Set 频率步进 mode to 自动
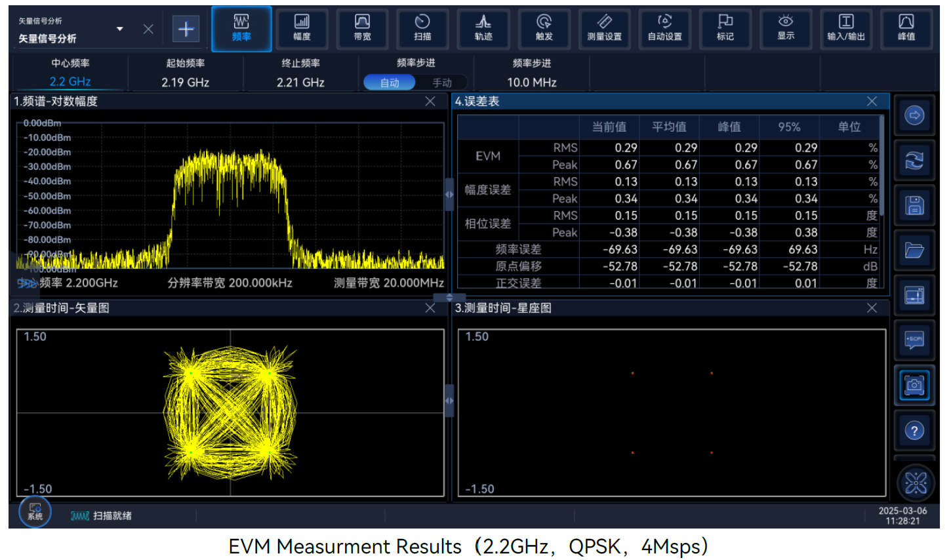This screenshot has height=560, width=951. (390, 83)
